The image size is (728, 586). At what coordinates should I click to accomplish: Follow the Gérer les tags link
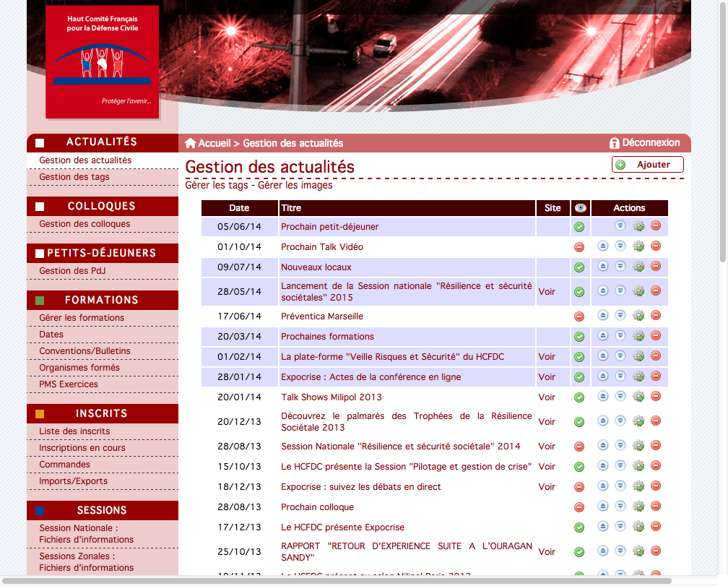[217, 185]
